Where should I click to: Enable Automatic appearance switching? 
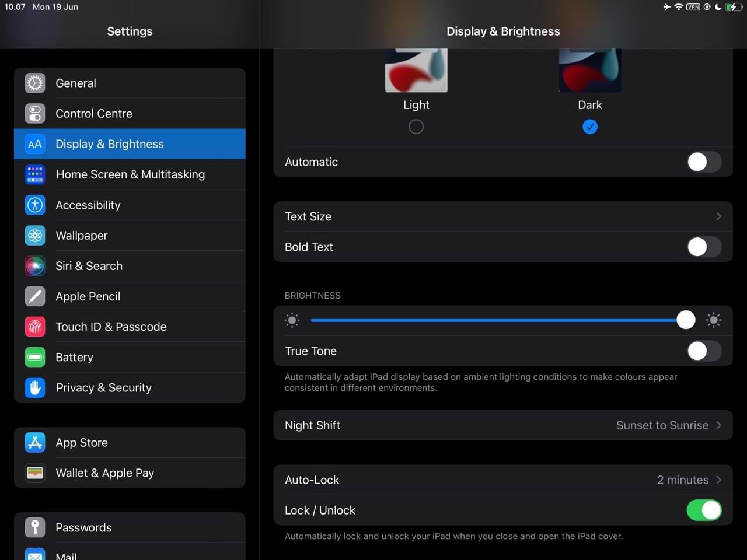coord(704,162)
